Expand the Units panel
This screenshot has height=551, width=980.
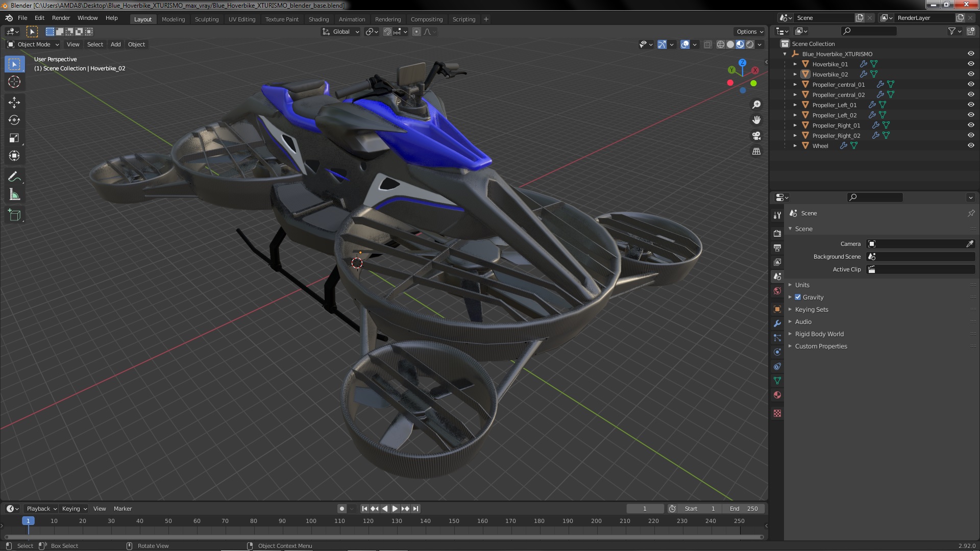pos(802,285)
